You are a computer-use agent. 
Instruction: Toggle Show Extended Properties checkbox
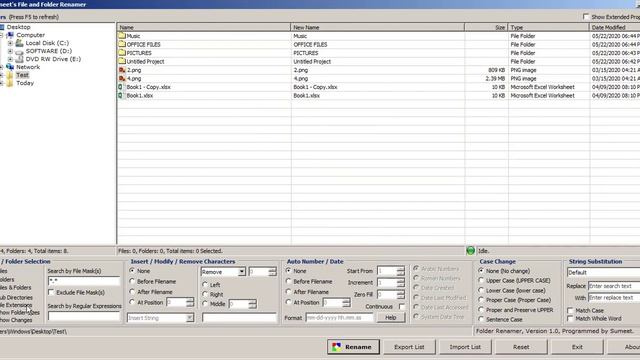point(586,17)
